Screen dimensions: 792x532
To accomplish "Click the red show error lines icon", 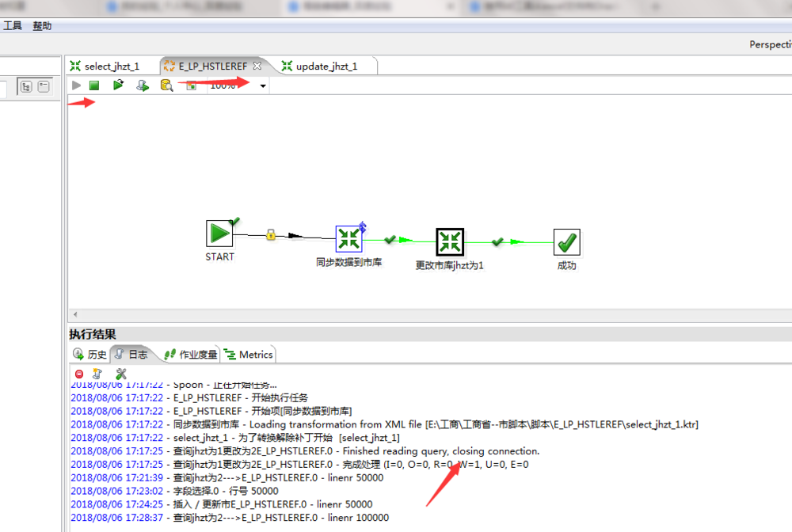I will tap(79, 374).
